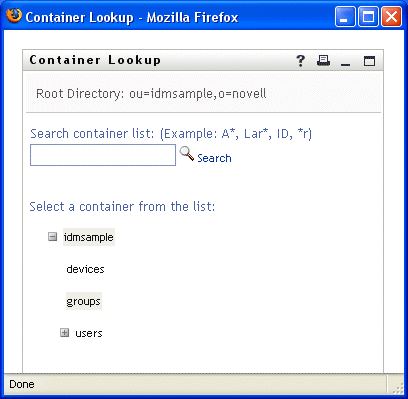Focus the search container list text field
408x399 pixels.
pyautogui.click(x=103, y=155)
